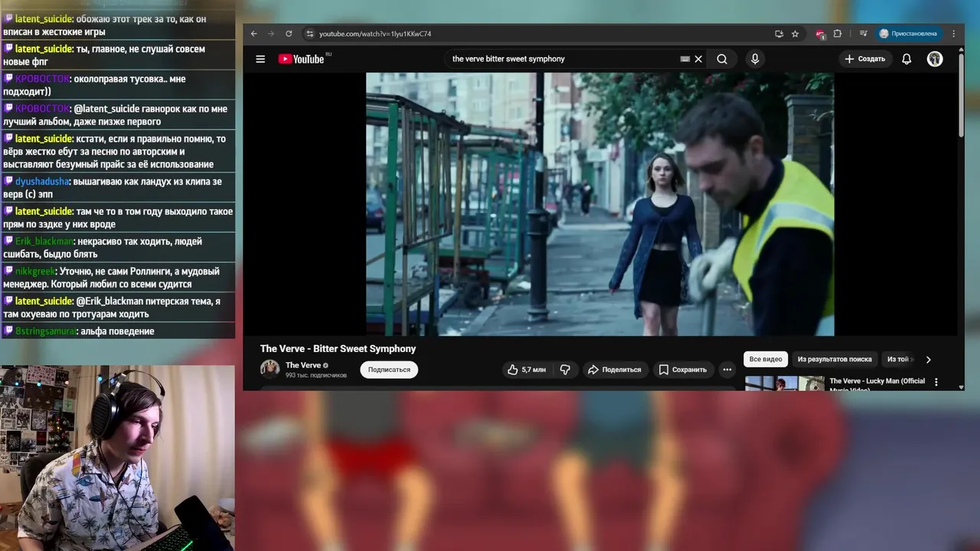Open more actions three-dot button
Image resolution: width=980 pixels, height=551 pixels.
coord(727,370)
